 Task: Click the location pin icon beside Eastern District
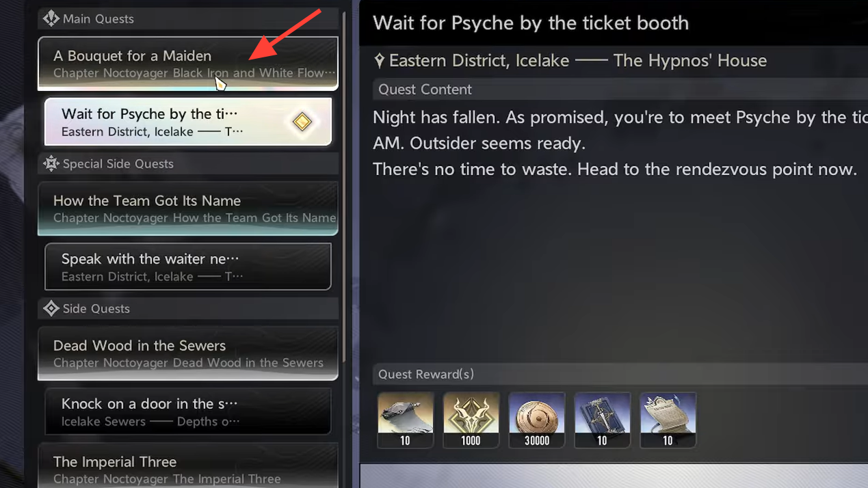(380, 61)
